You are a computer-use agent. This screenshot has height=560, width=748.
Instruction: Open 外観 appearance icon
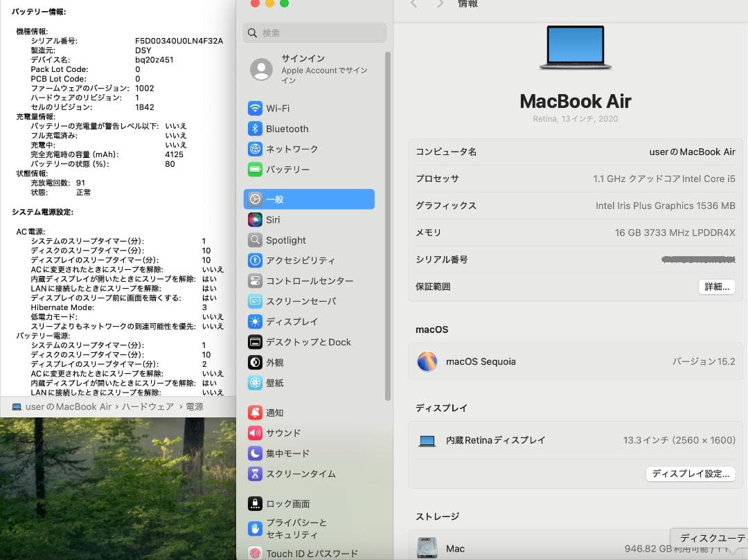click(x=255, y=363)
